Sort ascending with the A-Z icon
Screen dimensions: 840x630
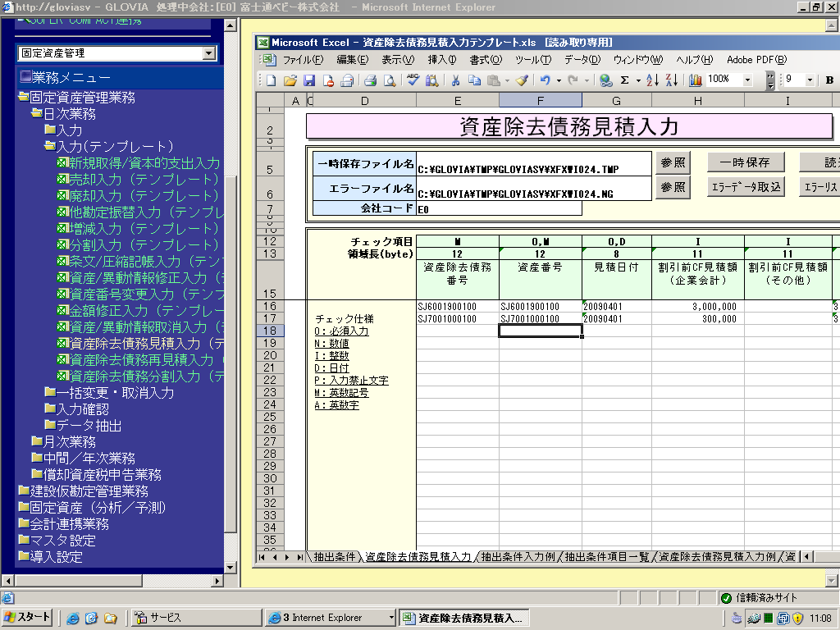point(652,80)
